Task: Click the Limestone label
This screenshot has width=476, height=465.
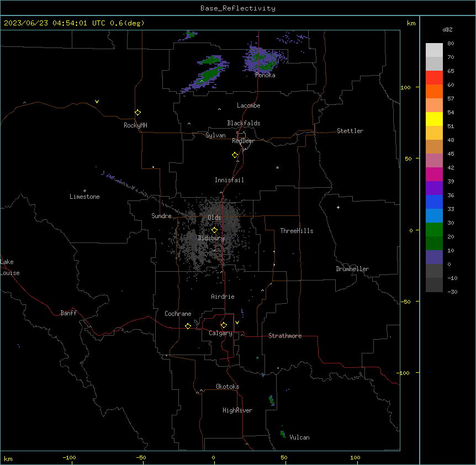Action: 84,197
